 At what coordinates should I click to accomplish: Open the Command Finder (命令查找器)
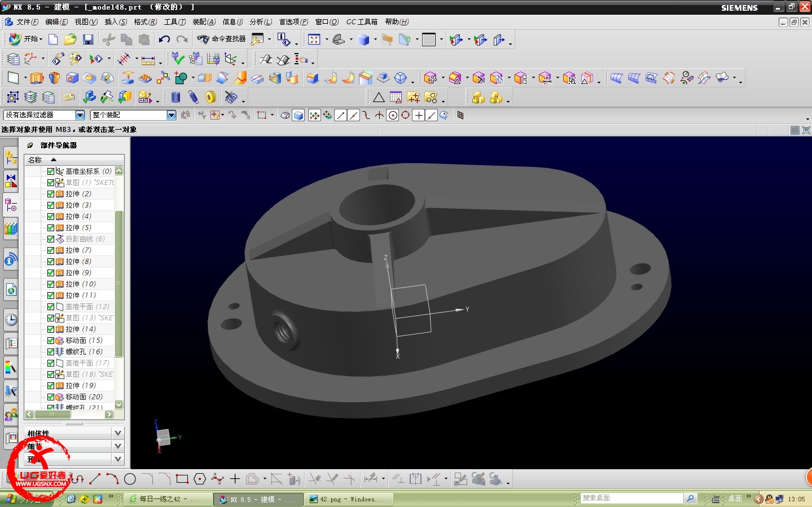[x=222, y=39]
